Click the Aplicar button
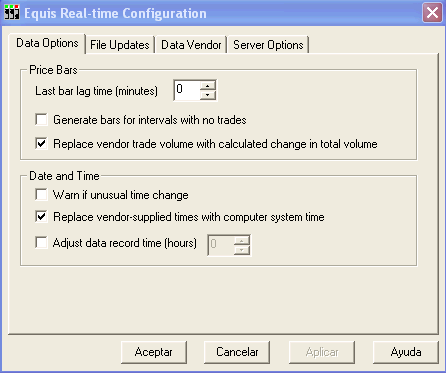This screenshot has width=446, height=373. [x=322, y=352]
